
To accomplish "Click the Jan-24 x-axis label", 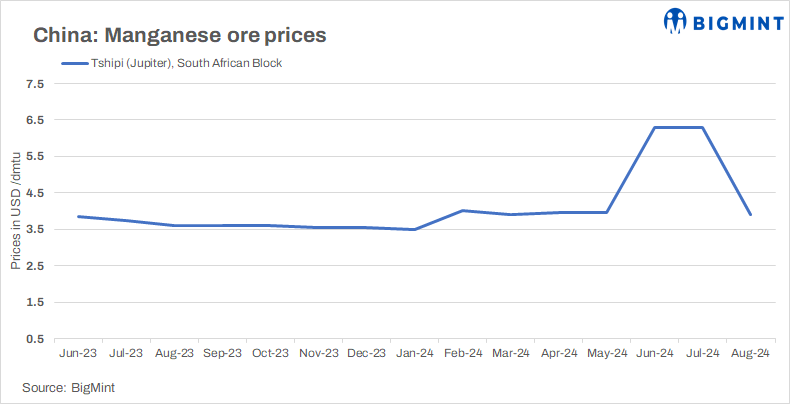I will pyautogui.click(x=414, y=353).
